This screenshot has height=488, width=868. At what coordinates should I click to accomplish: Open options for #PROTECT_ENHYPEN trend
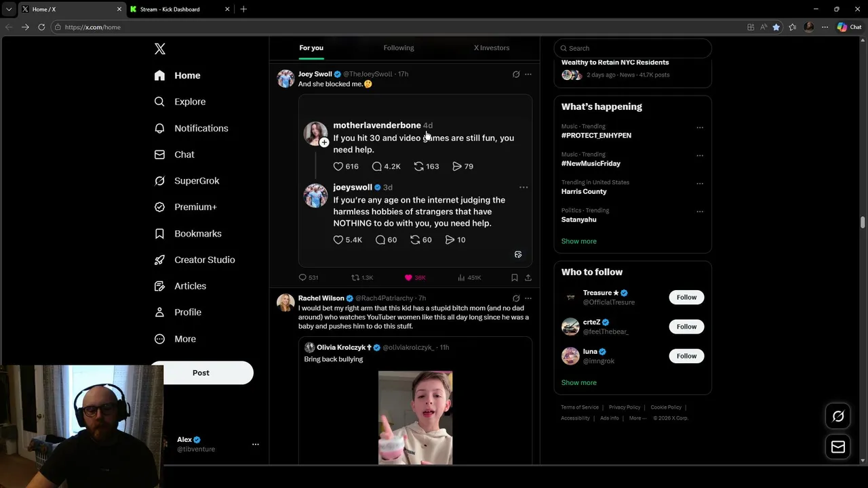point(700,127)
